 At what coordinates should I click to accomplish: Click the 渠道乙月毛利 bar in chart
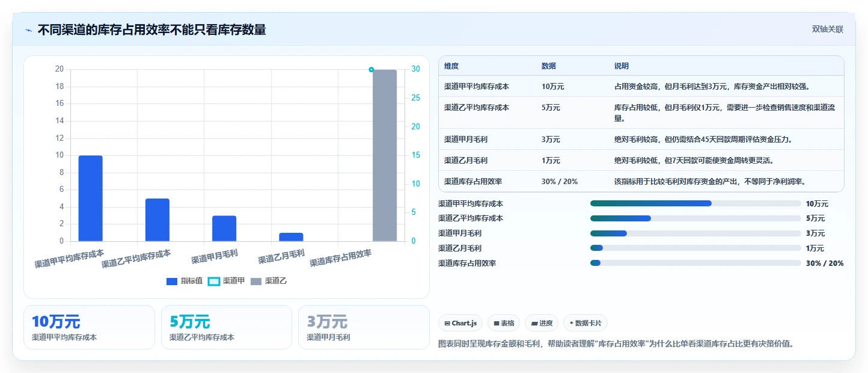[x=291, y=237]
